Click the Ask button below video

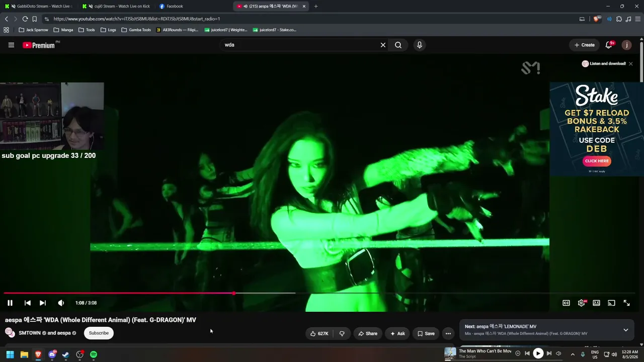pyautogui.click(x=397, y=333)
